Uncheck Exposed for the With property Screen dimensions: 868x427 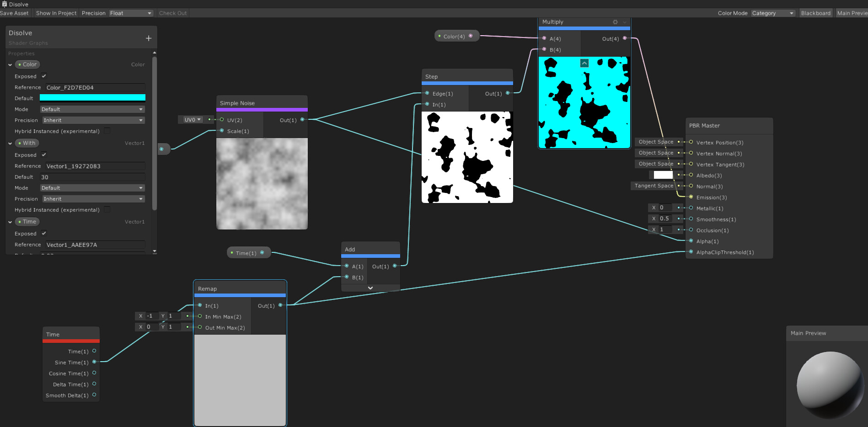tap(43, 155)
